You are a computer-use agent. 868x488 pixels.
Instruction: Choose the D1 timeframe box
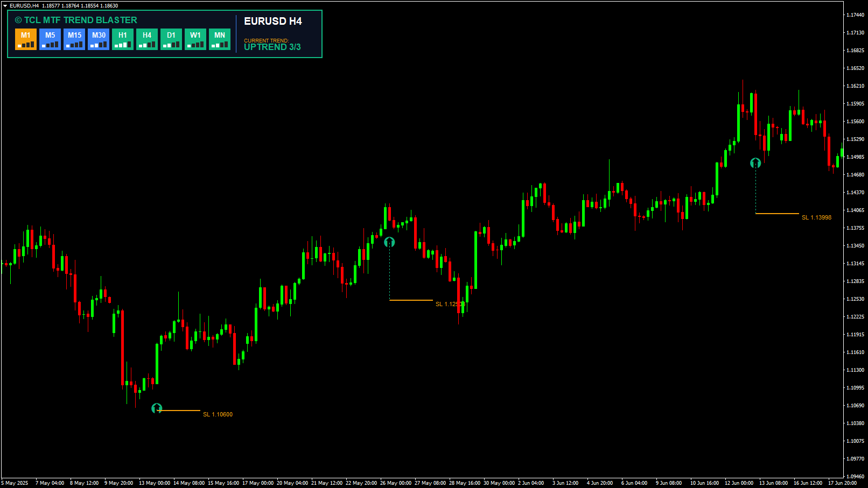(x=171, y=39)
